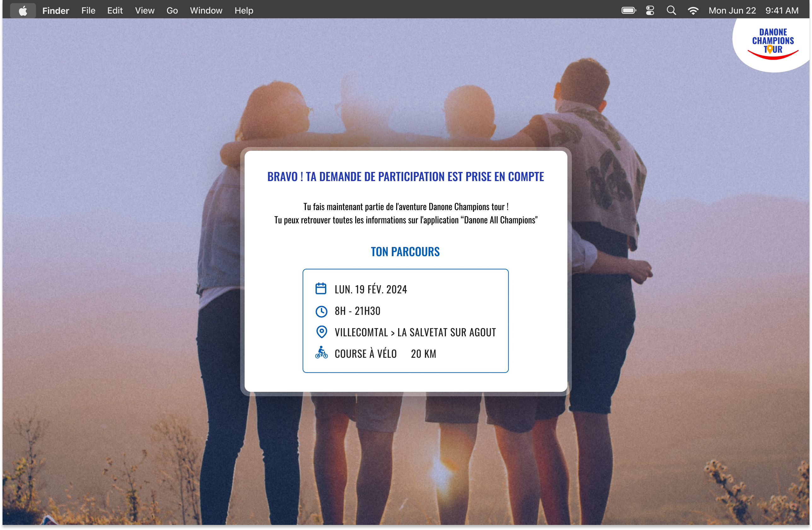Click the 20 KM distance value
This screenshot has width=812, height=530.
pyautogui.click(x=423, y=354)
